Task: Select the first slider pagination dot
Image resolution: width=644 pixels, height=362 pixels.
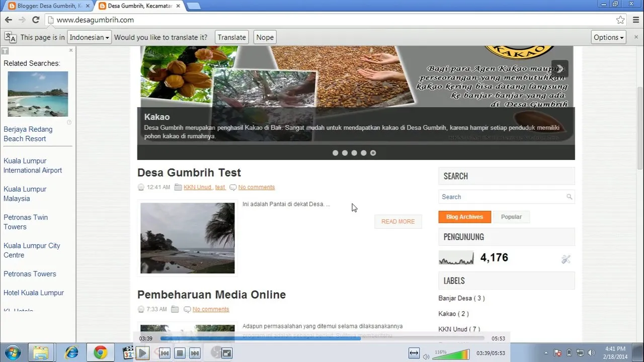Action: coord(336,153)
